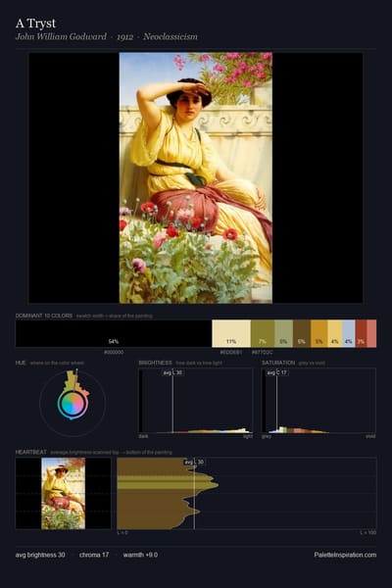
Task: Click the PaletteInspiration.com link
Action: [345, 555]
